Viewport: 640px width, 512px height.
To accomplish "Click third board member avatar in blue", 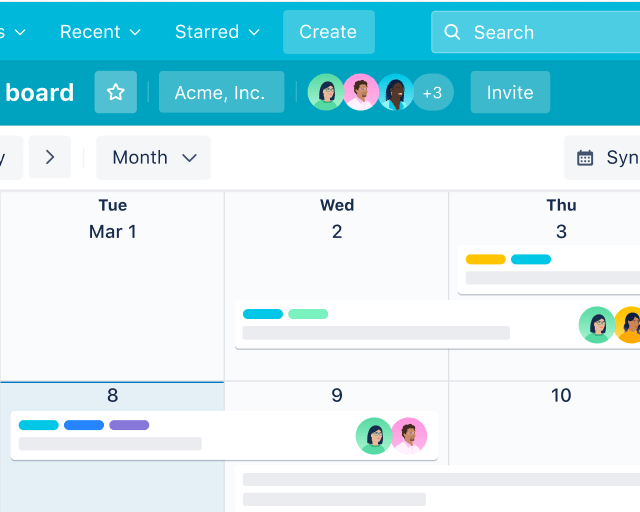I will point(396,92).
